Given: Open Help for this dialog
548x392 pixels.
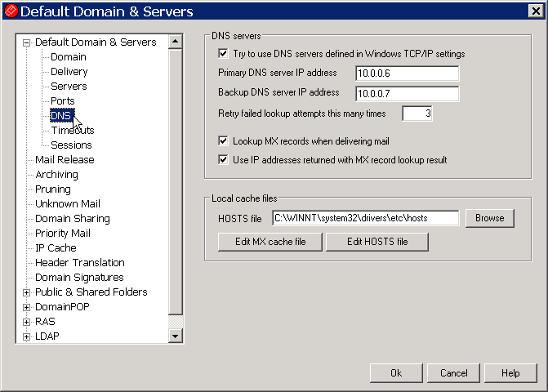Looking at the screenshot, I should pyautogui.click(x=510, y=373).
